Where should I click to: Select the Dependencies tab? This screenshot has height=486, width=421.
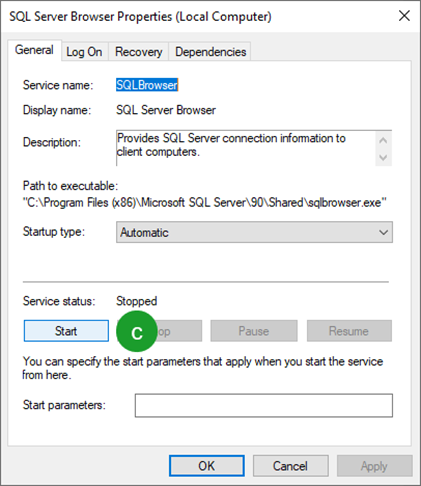pos(210,52)
